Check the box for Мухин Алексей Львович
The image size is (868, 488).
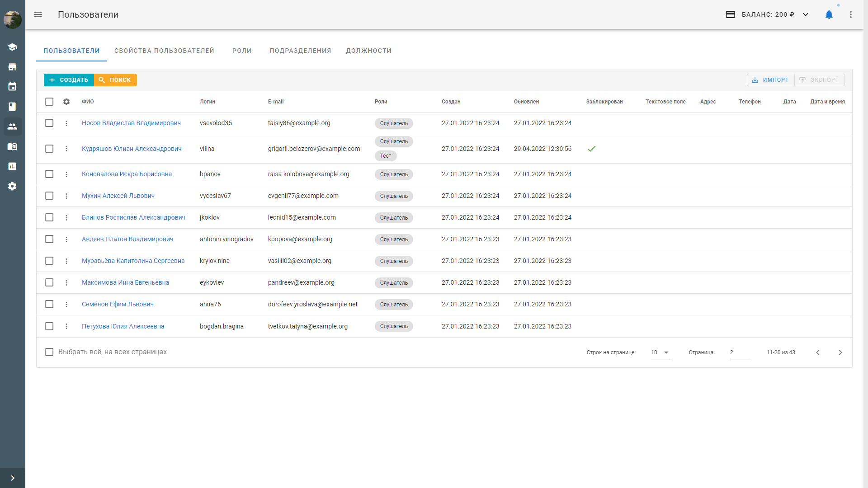(49, 196)
